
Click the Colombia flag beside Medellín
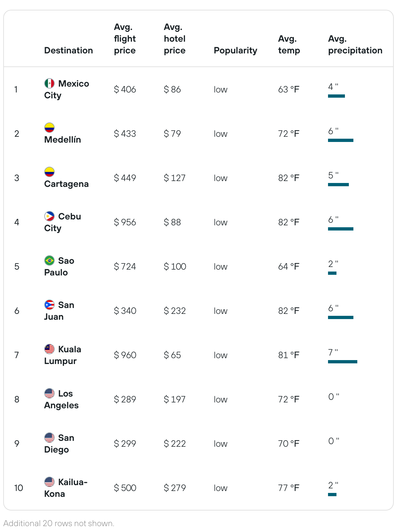(x=49, y=128)
